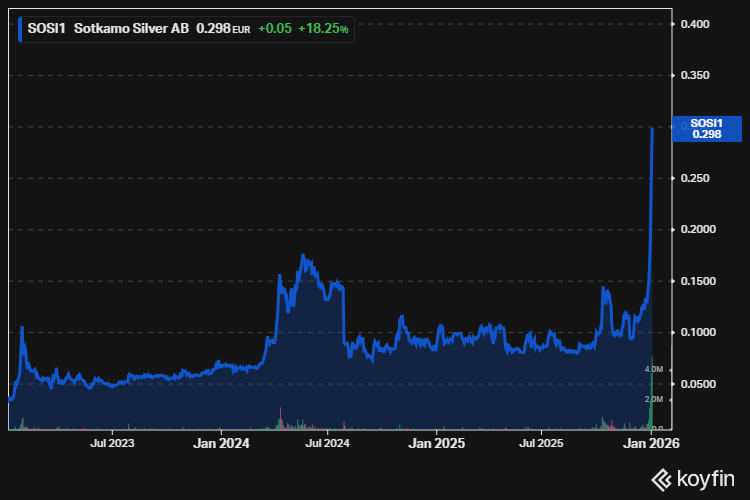
Task: Click the 0.350 price axis label
Action: pyautogui.click(x=694, y=76)
